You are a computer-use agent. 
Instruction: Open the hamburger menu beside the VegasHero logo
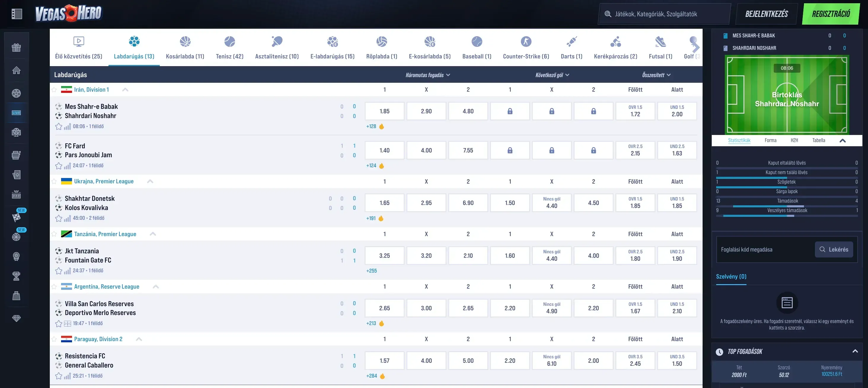(17, 14)
